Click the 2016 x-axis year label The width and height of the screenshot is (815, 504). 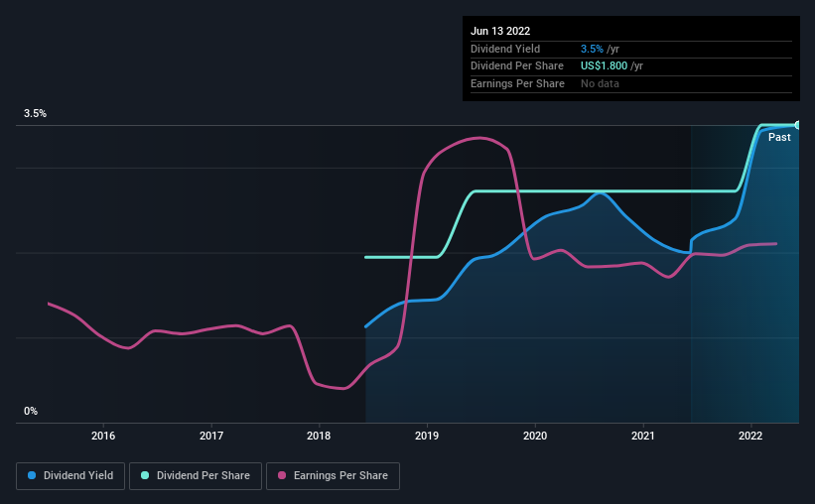103,436
